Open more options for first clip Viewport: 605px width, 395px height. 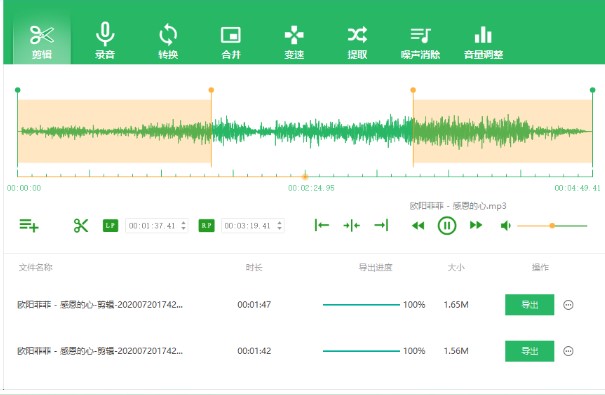pyautogui.click(x=568, y=305)
